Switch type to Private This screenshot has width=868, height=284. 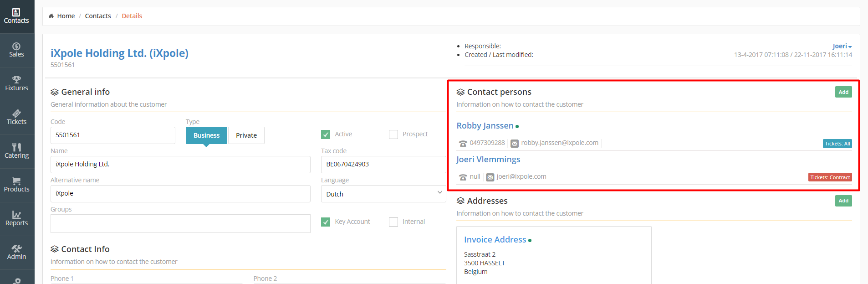pyautogui.click(x=246, y=135)
